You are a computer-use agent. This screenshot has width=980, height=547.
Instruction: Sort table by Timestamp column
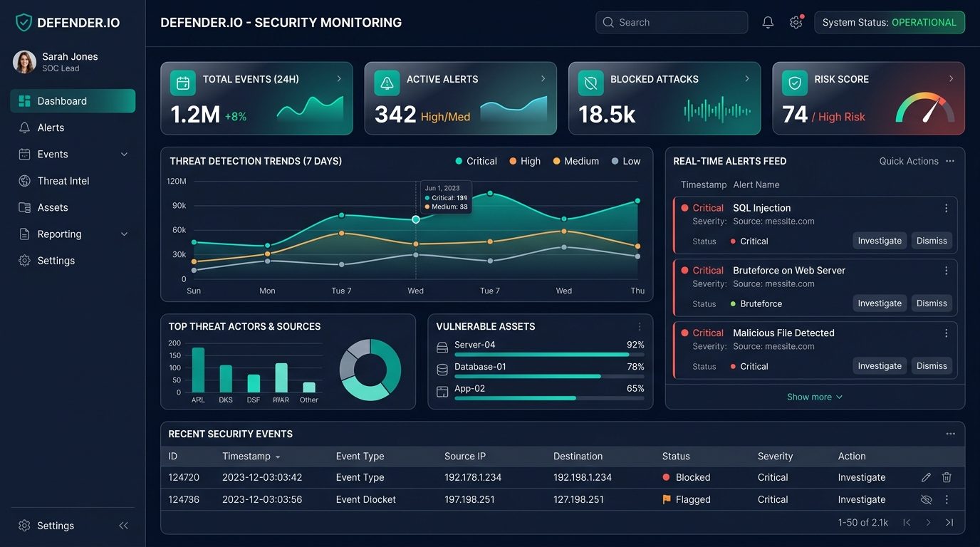[x=251, y=457]
